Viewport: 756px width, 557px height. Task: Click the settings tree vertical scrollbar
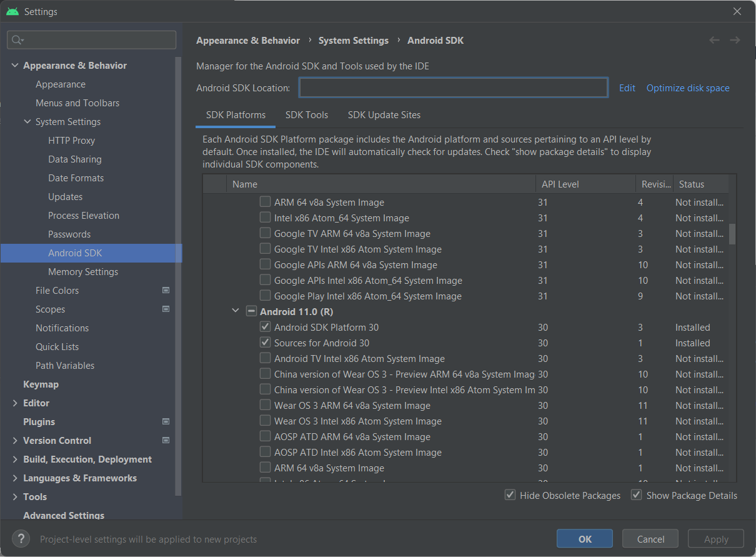click(179, 275)
